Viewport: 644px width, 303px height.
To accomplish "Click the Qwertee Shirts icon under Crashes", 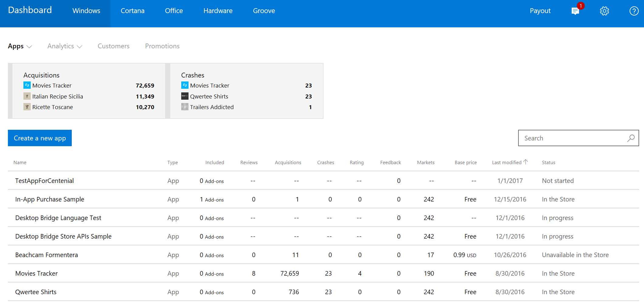I will 185,96.
